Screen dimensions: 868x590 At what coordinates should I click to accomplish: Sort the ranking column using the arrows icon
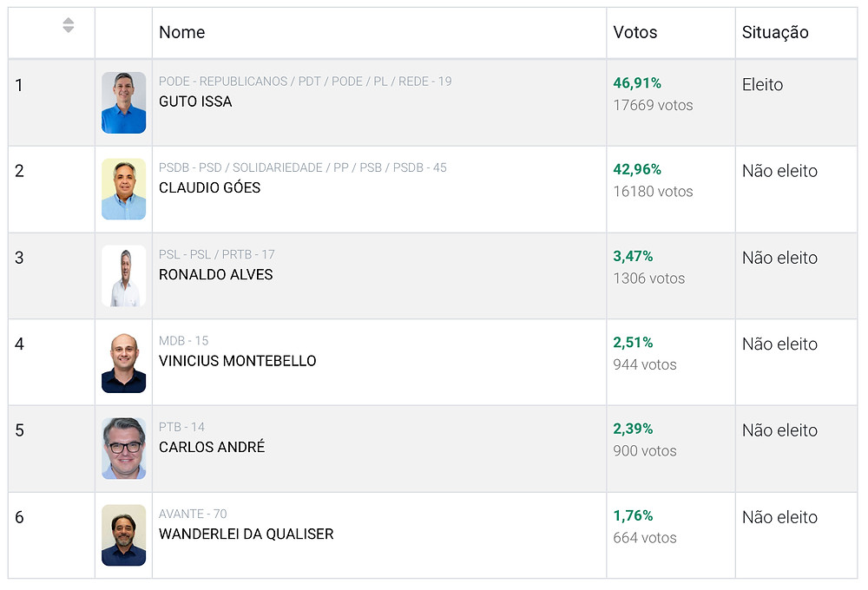click(68, 25)
